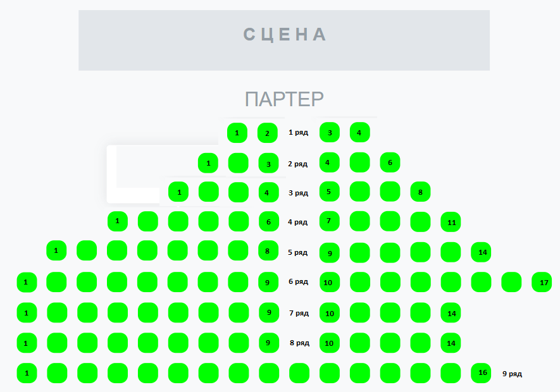Viewport: 560px width, 392px height.
Task: Select seat 1 in row 1
Action: pyautogui.click(x=237, y=133)
